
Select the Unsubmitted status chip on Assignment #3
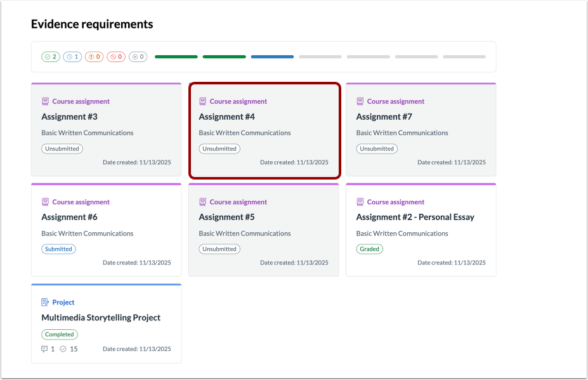[62, 148]
